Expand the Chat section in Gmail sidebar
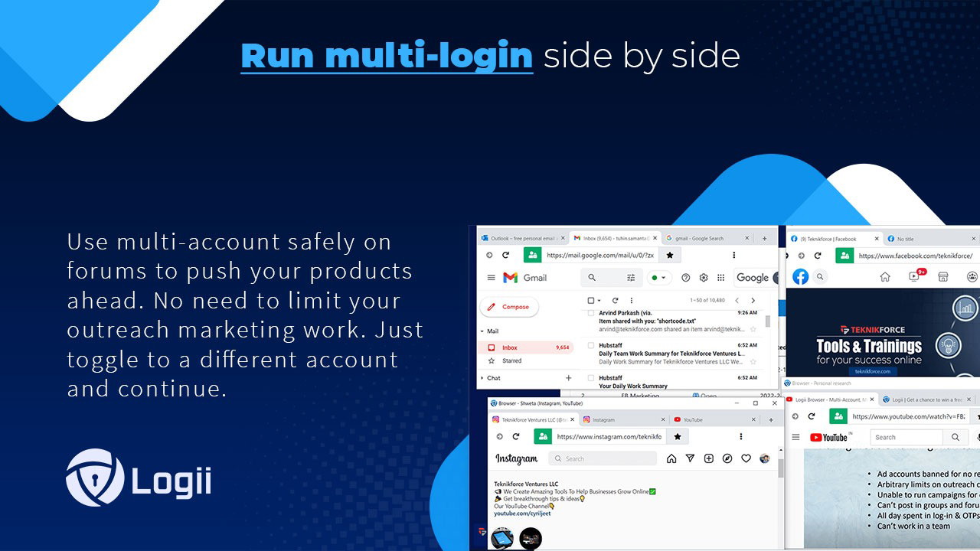Viewport: 980px width, 551px height. click(x=482, y=378)
